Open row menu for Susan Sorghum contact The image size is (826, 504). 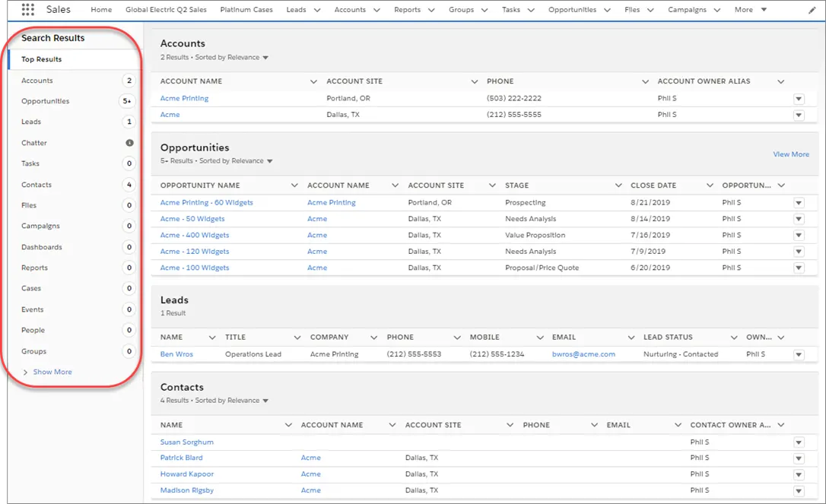pos(799,442)
